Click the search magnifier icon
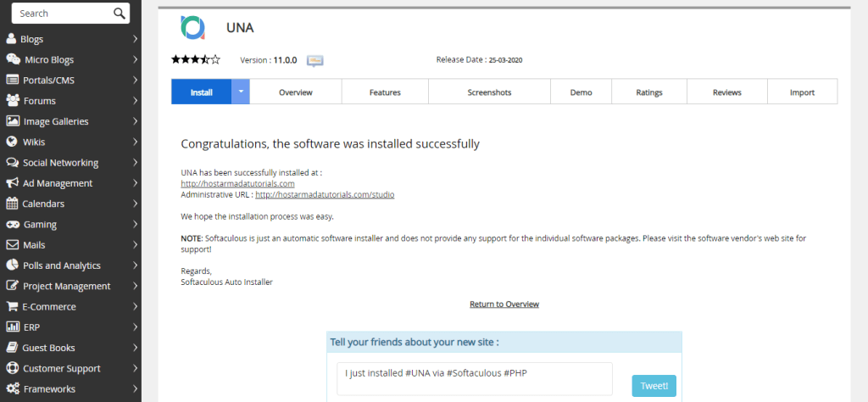This screenshot has width=868, height=402. pyautogui.click(x=119, y=14)
